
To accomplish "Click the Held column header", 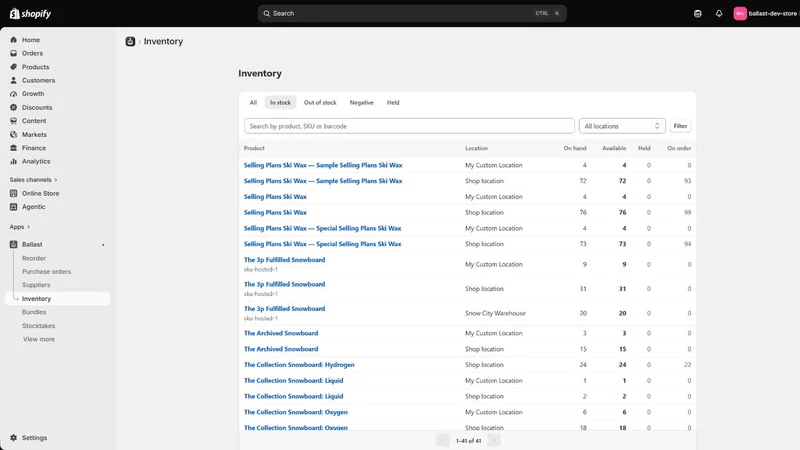I will (x=644, y=148).
